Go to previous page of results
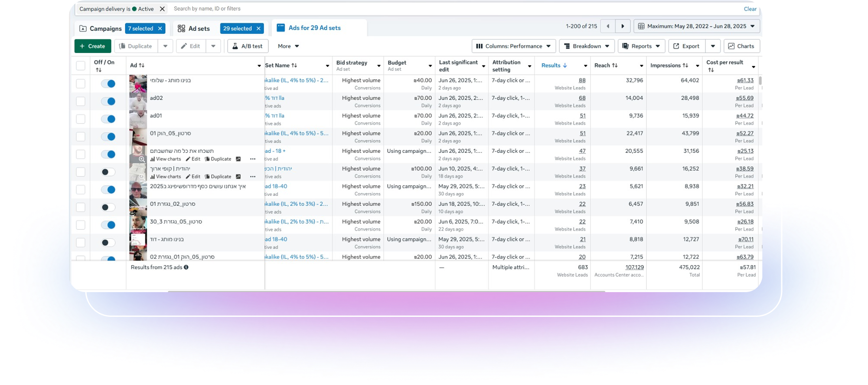The height and width of the screenshot is (385, 868). pos(608,26)
